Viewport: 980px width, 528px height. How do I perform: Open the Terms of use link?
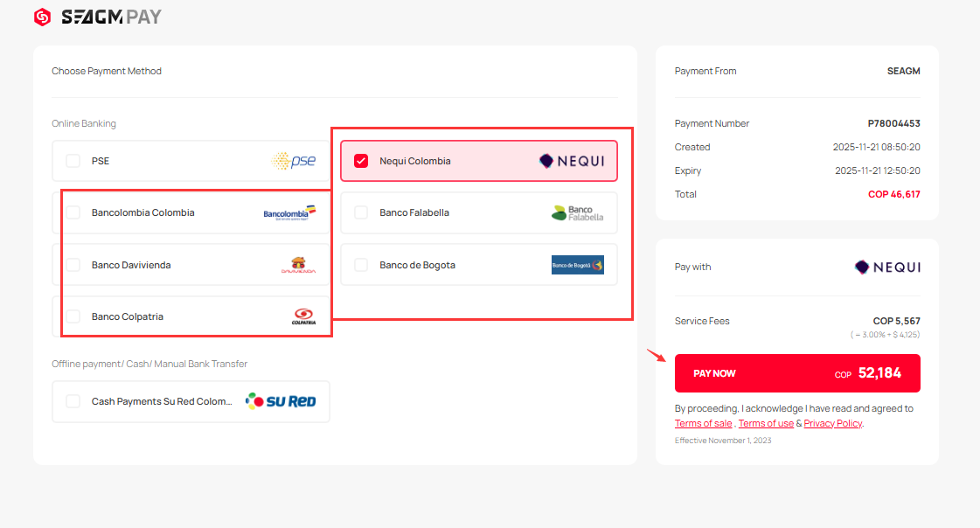click(766, 423)
